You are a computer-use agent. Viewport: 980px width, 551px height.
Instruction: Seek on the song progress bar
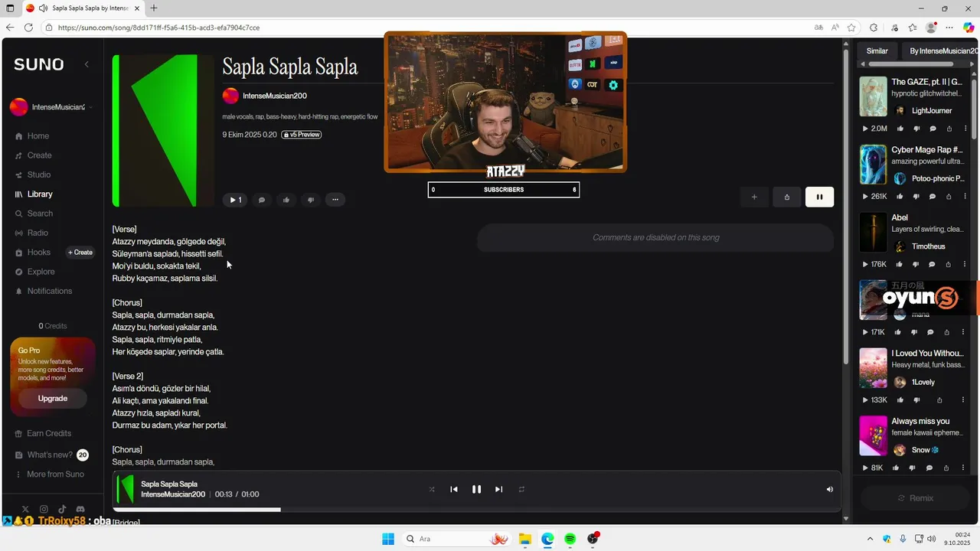pyautogui.click(x=476, y=509)
